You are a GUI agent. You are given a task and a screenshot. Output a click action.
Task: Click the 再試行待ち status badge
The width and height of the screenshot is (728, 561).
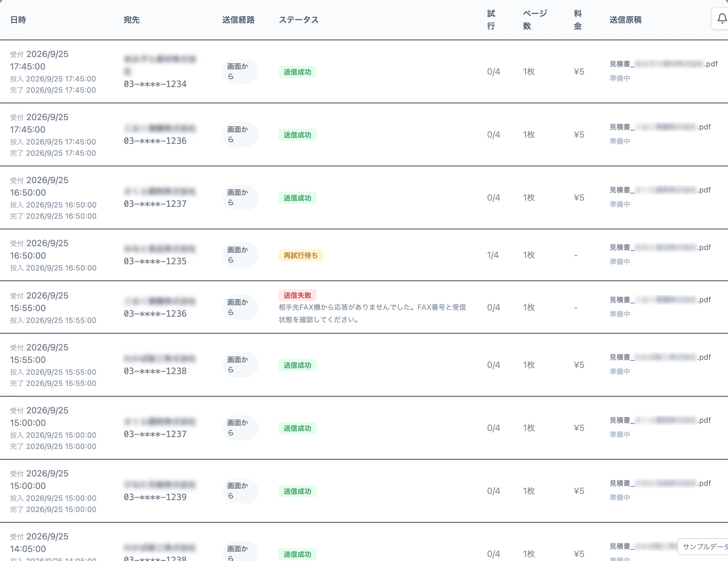pos(301,255)
